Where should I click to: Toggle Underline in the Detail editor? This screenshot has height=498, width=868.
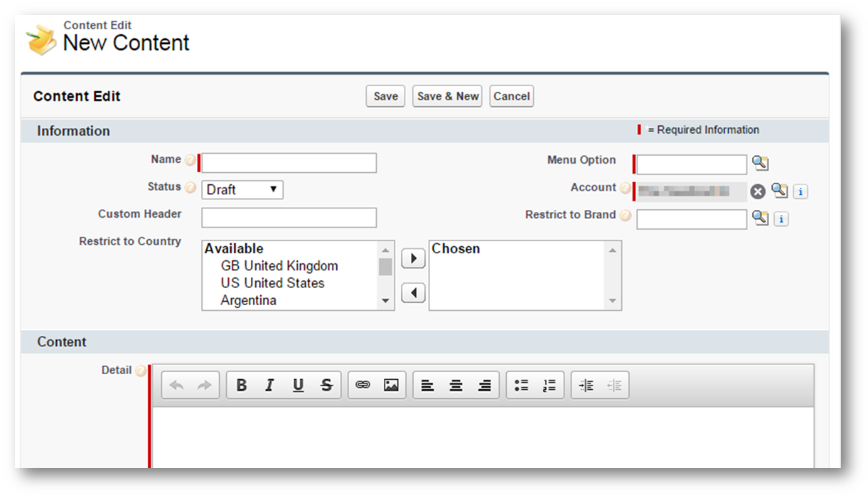click(298, 386)
